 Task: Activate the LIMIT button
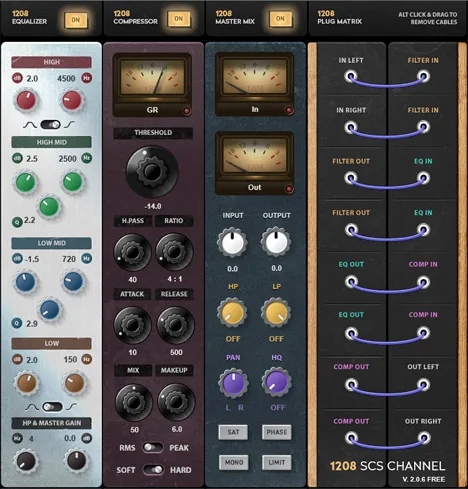pyautogui.click(x=277, y=462)
